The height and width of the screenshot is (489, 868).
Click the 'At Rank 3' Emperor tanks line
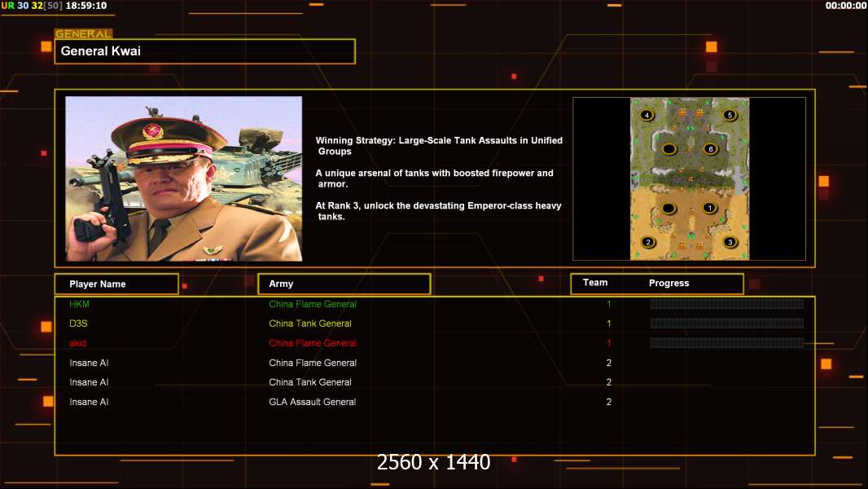click(438, 211)
